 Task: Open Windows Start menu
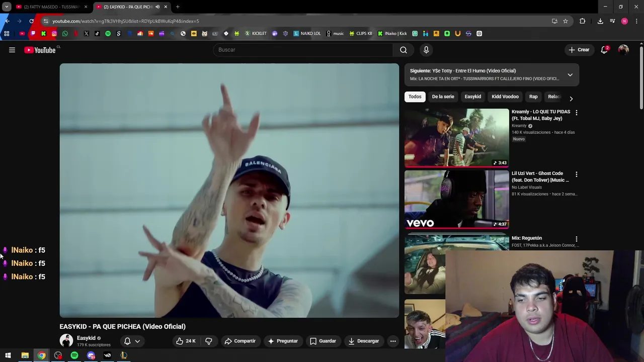tap(8, 355)
